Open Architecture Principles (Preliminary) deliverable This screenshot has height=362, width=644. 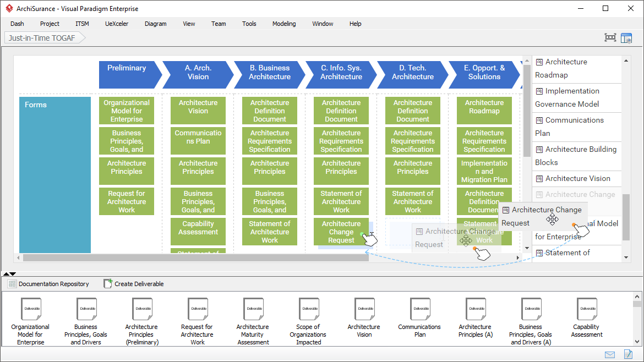pos(141,322)
